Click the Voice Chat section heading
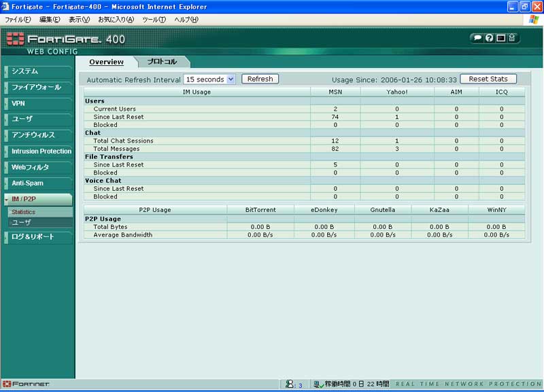The width and height of the screenshot is (544, 392). (103, 181)
